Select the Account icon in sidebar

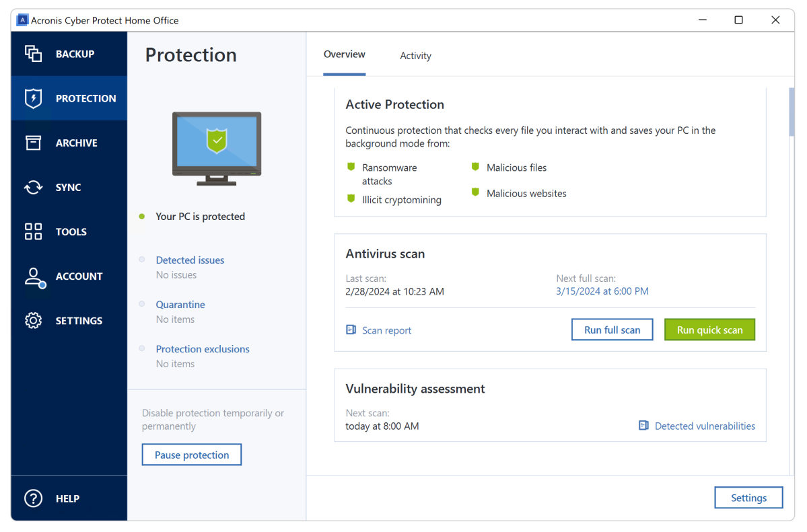(x=33, y=276)
